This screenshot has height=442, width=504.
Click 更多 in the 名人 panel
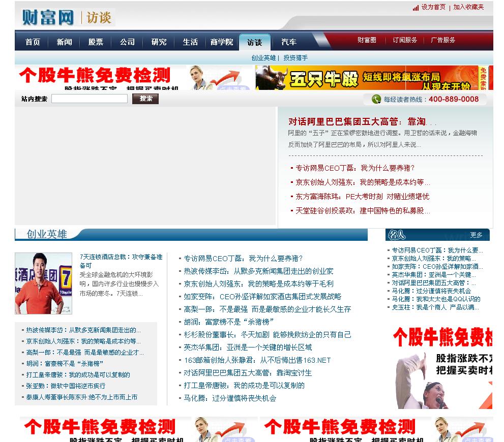pos(476,235)
